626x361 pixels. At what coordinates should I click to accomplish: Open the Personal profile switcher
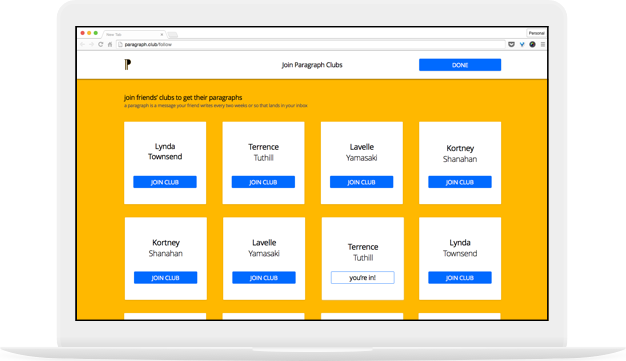pyautogui.click(x=537, y=33)
